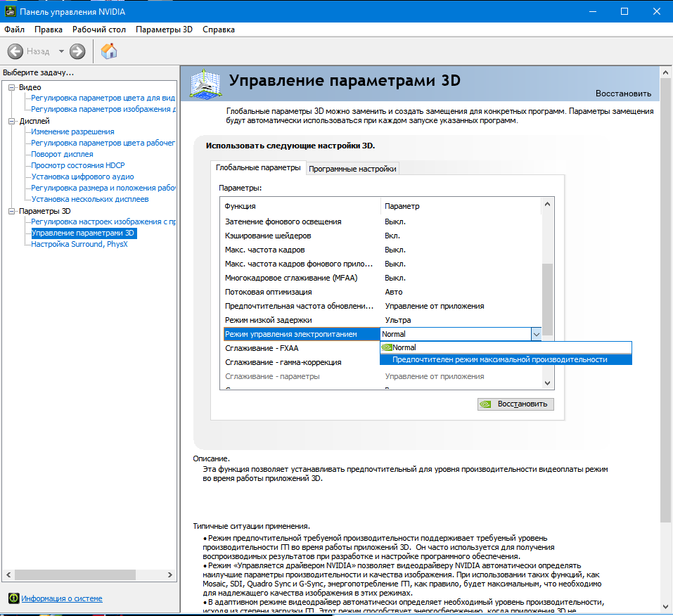Select Сглаживание - FXAA row
673x616 pixels.
301,348
